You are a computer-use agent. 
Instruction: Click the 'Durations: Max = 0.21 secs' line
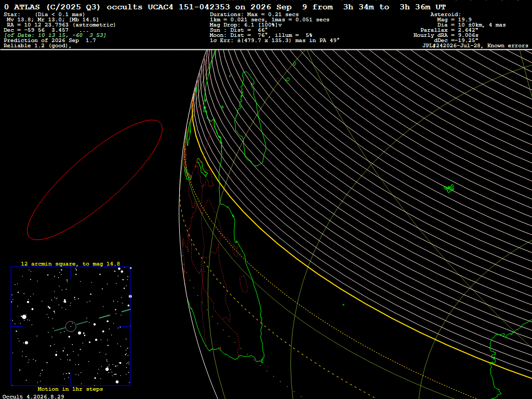(x=254, y=15)
